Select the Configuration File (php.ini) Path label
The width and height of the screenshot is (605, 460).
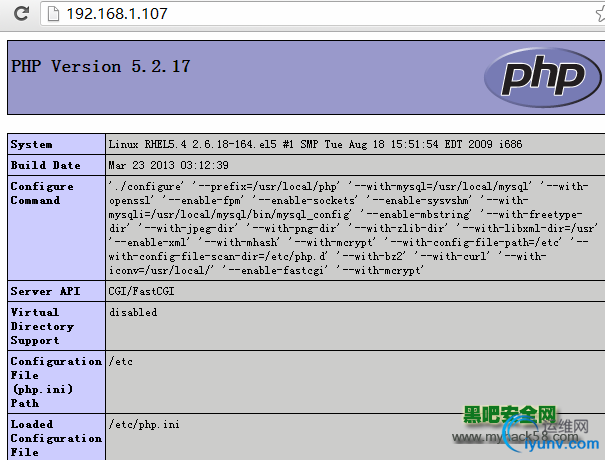coord(56,382)
